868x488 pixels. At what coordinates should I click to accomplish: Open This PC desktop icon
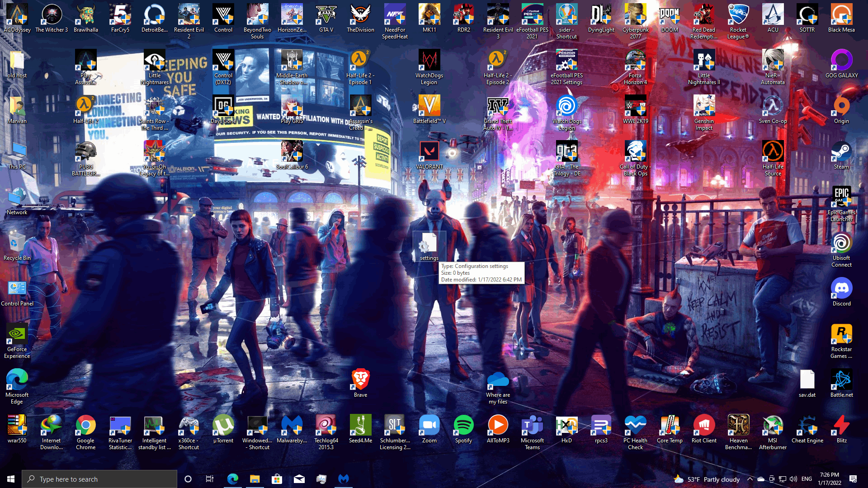pyautogui.click(x=17, y=155)
